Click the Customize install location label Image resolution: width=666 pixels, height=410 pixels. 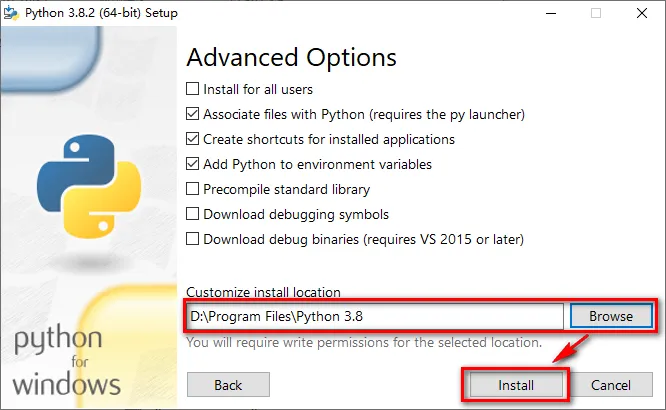tap(263, 292)
